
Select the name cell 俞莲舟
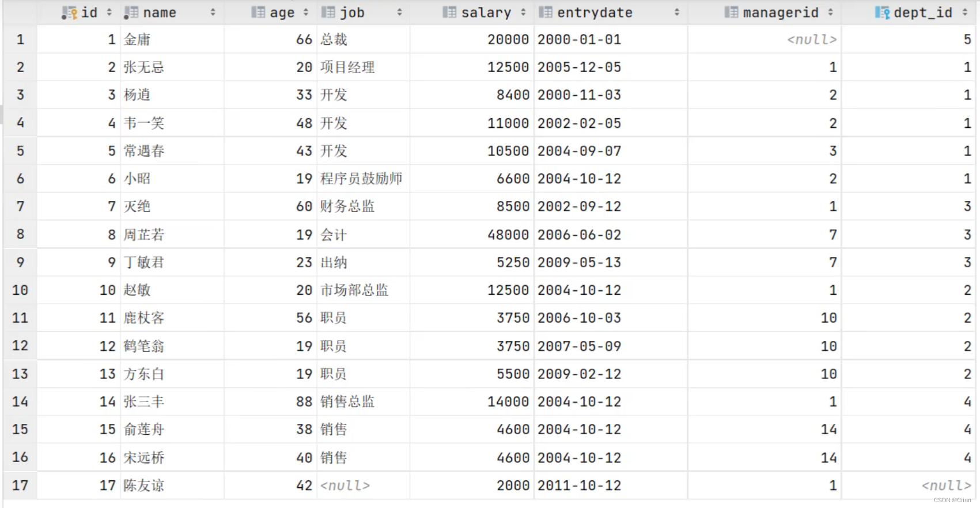[x=172, y=429]
